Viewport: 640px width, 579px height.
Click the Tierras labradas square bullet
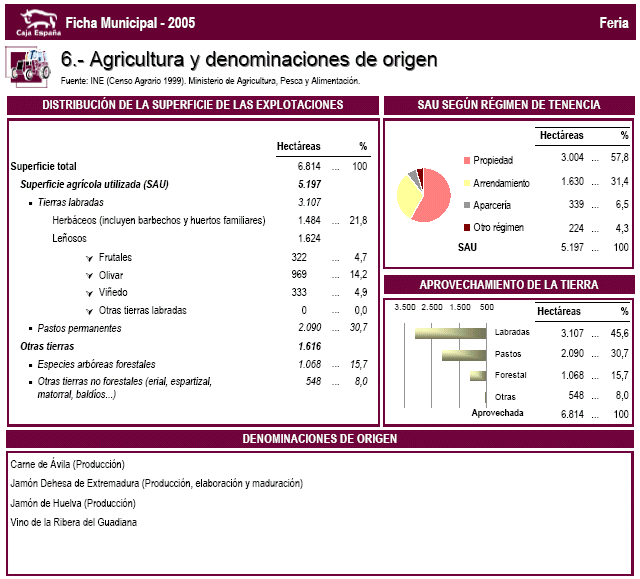pos(31,203)
